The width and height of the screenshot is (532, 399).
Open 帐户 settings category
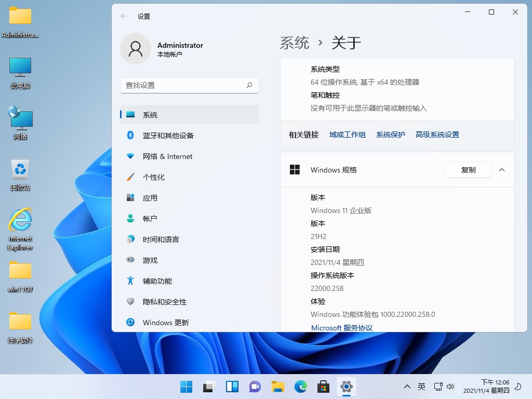point(189,219)
